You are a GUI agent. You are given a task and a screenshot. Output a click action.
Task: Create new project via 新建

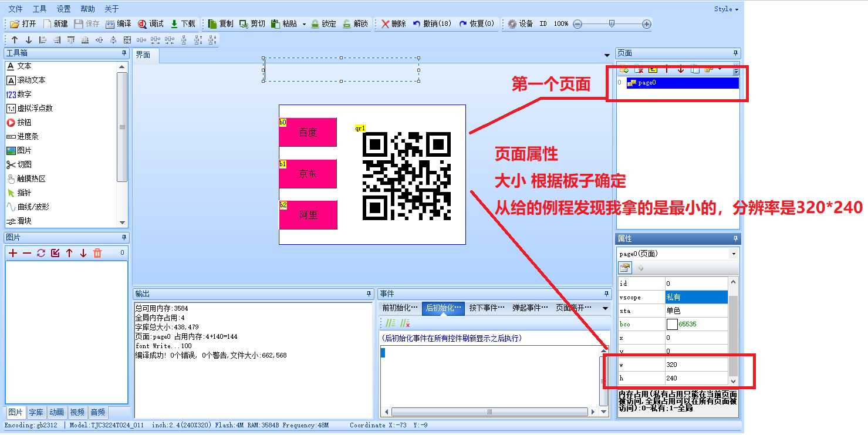click(56, 24)
